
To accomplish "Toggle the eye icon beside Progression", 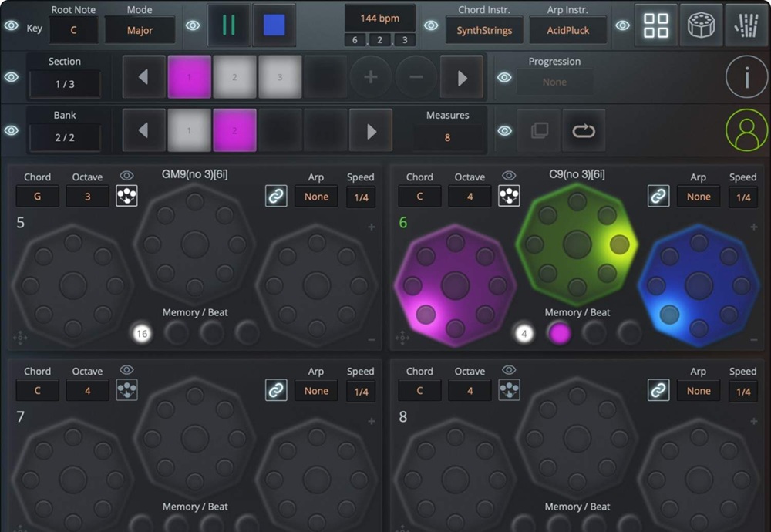I will (x=505, y=77).
